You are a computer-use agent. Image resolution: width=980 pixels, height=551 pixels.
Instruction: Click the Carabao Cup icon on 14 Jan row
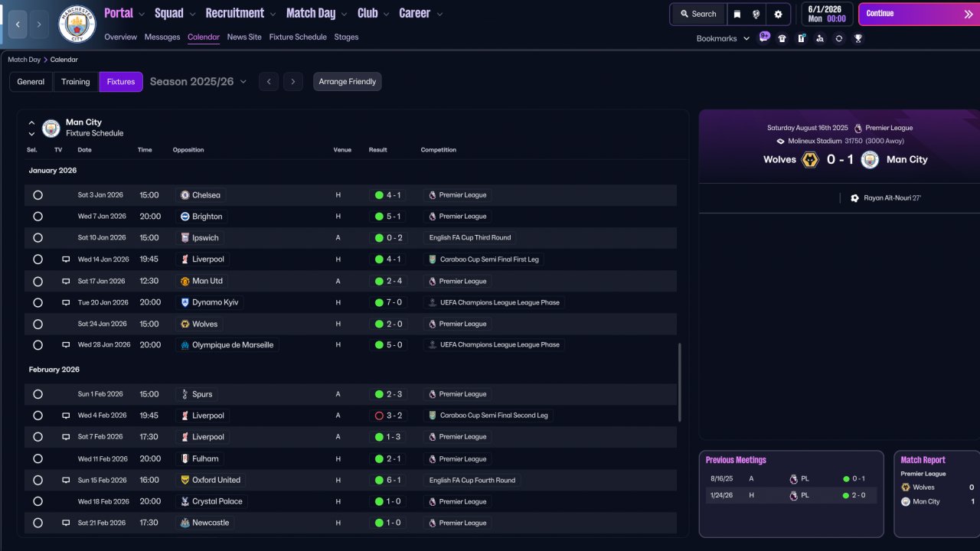pos(433,259)
